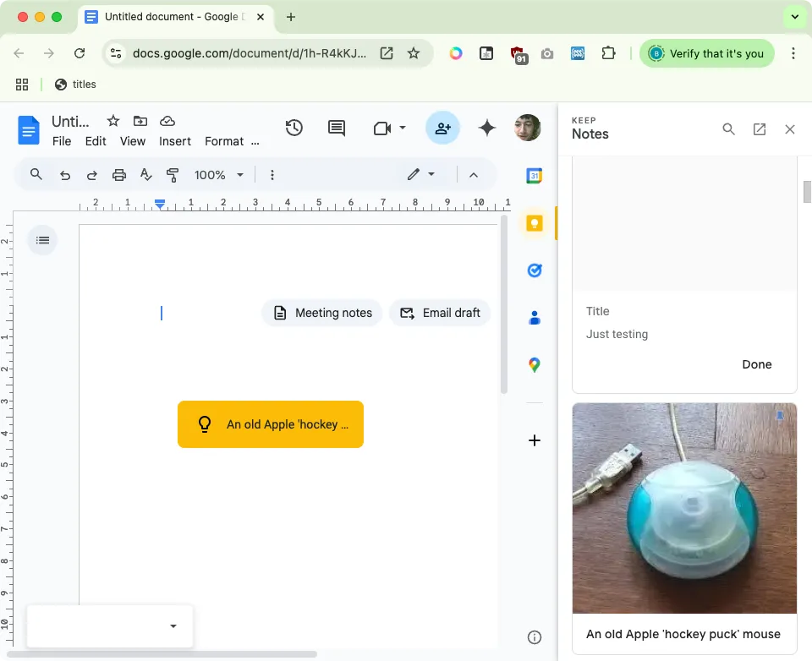Show the document outline toggle
The image size is (812, 661).
(42, 240)
